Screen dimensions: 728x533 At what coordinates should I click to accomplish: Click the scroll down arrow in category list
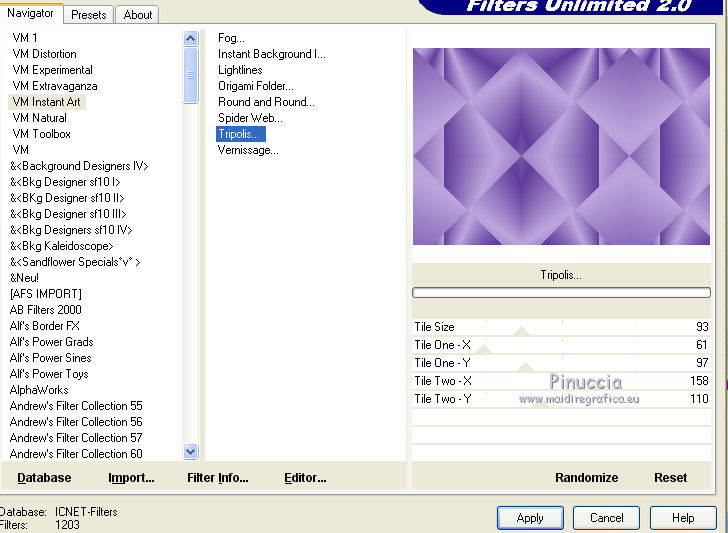[190, 451]
